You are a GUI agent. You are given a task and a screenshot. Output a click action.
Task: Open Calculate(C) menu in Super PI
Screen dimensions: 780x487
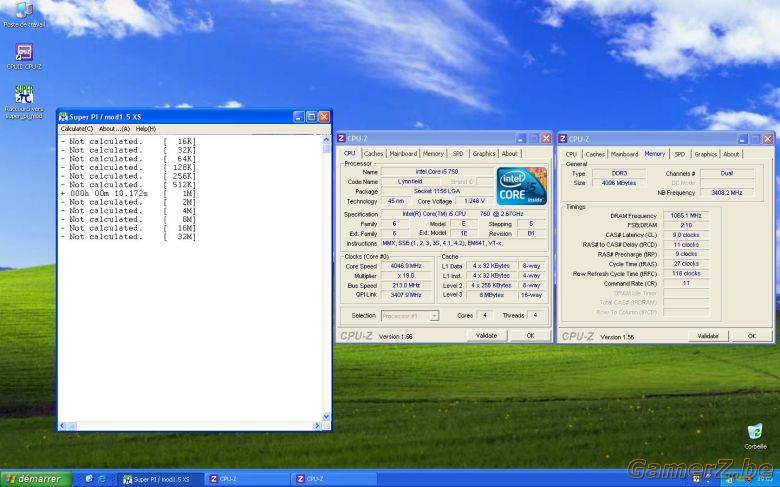tap(77, 129)
